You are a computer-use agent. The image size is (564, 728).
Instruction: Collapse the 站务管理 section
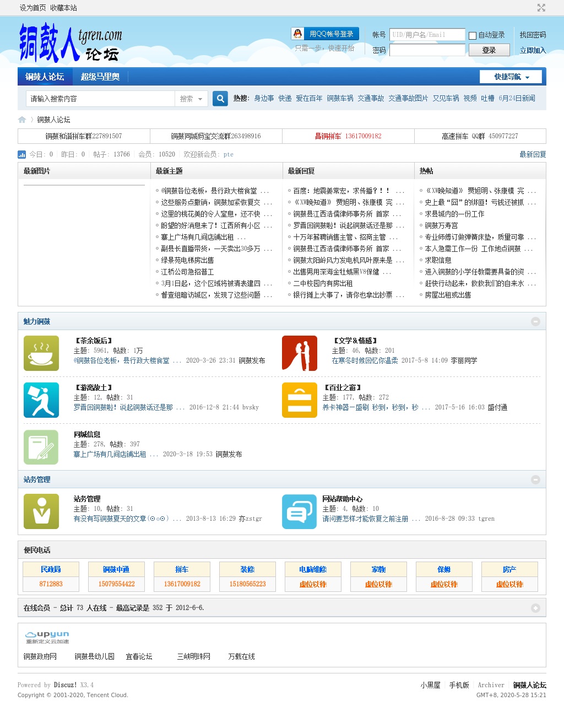pos(535,479)
